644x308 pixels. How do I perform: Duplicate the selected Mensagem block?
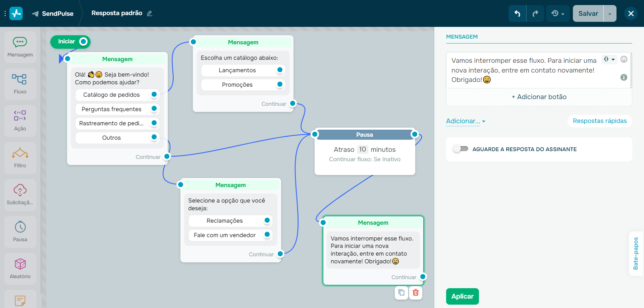click(401, 293)
